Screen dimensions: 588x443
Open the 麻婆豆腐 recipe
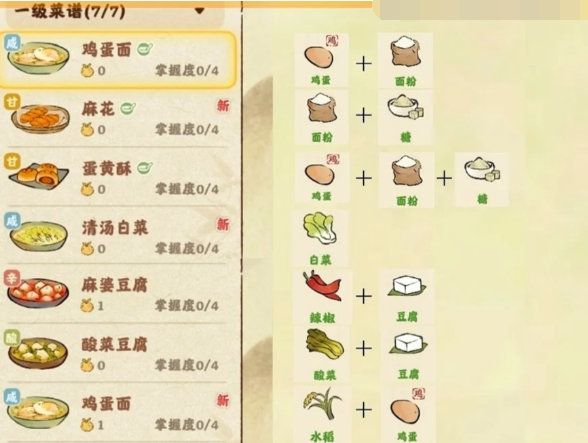click(118, 294)
